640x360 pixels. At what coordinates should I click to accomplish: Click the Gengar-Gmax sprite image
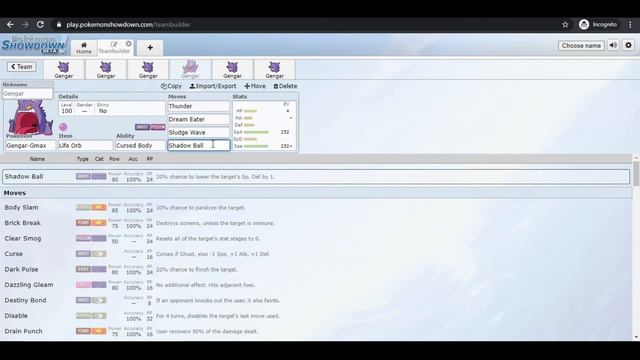click(30, 118)
